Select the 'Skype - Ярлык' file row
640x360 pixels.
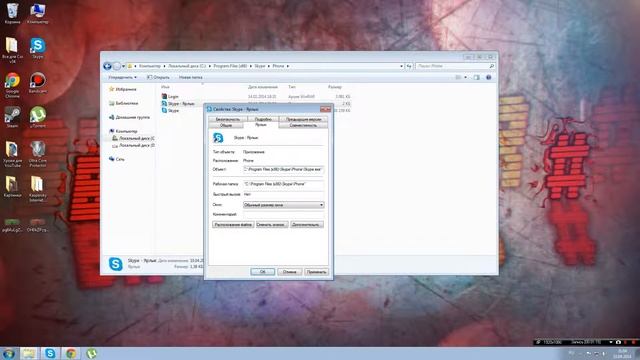click(x=256, y=104)
